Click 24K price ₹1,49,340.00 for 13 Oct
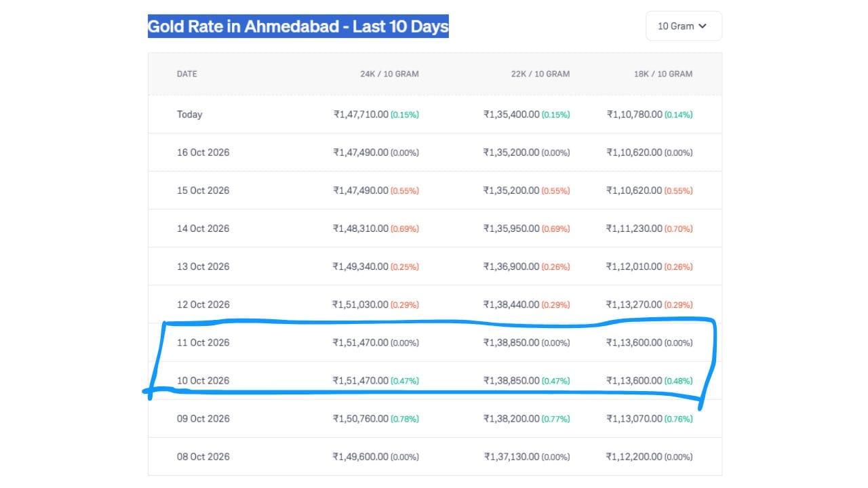 pos(361,266)
